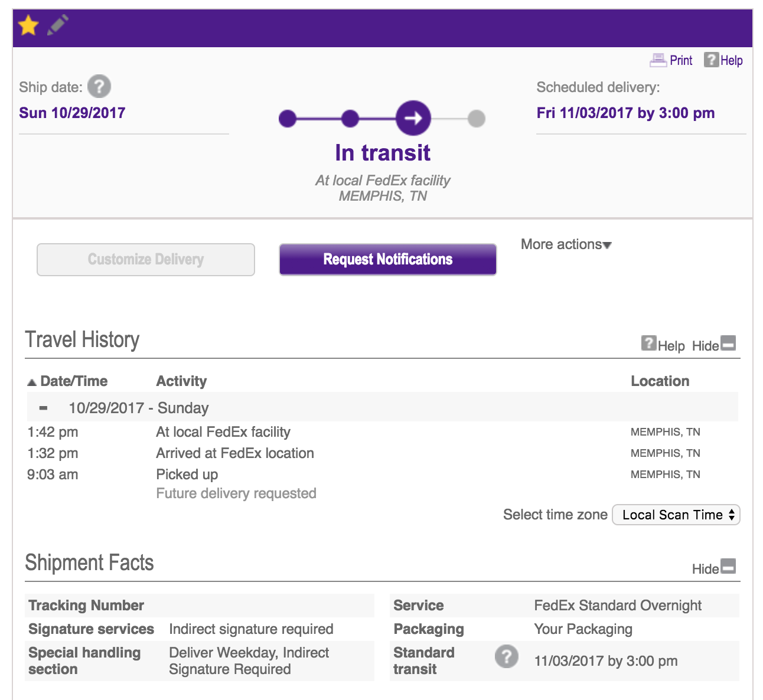This screenshot has width=763, height=700.
Task: Click Indirect signature required value
Action: click(251, 629)
